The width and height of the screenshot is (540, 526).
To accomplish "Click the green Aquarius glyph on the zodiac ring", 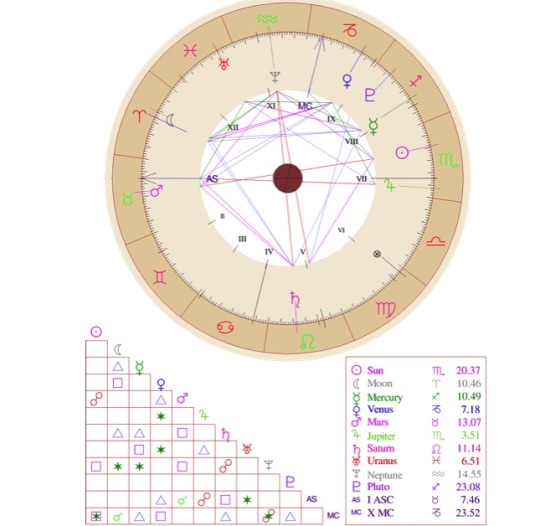I will 267,19.
